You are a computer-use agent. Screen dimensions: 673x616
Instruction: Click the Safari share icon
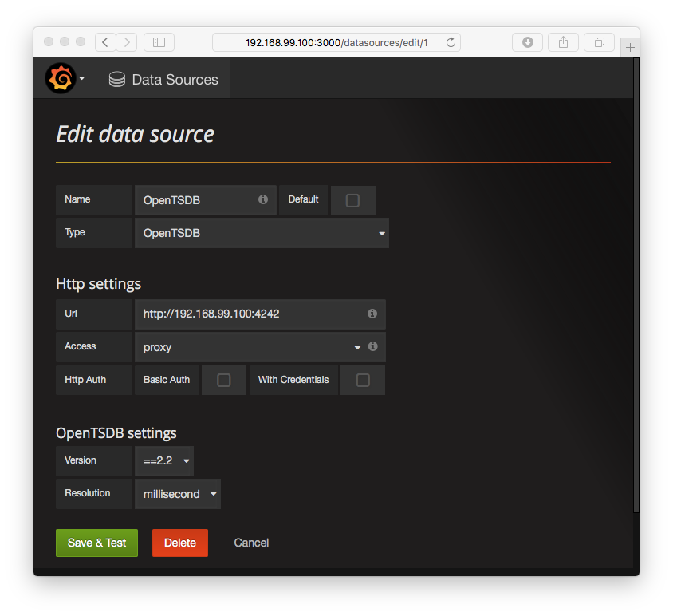coord(563,42)
